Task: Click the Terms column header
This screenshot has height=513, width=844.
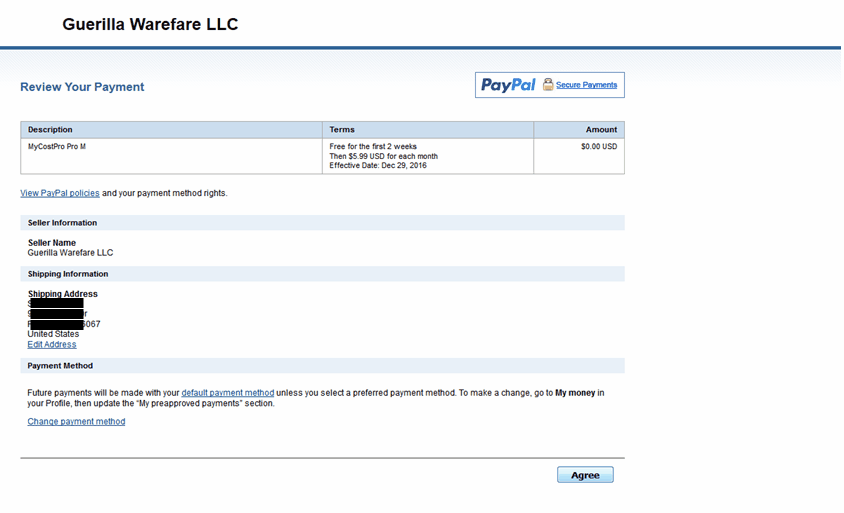Action: 428,130
